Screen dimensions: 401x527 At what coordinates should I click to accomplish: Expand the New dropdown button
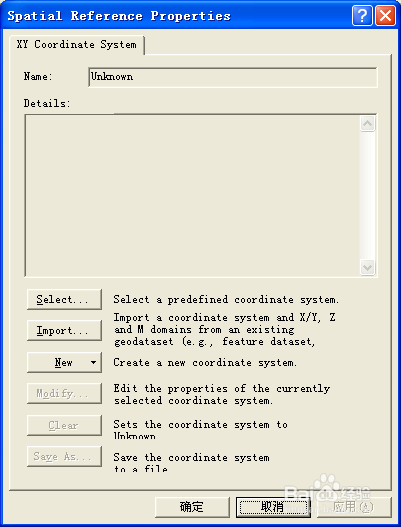[x=64, y=362]
